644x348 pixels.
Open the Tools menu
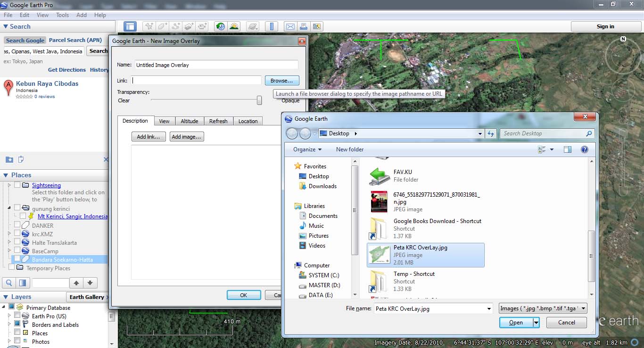(x=62, y=15)
